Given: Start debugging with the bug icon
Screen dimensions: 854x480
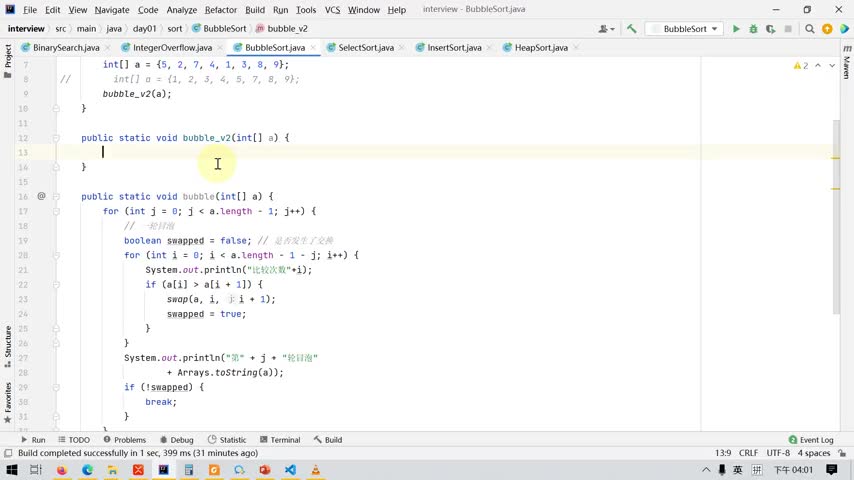Looking at the screenshot, I should 753,29.
